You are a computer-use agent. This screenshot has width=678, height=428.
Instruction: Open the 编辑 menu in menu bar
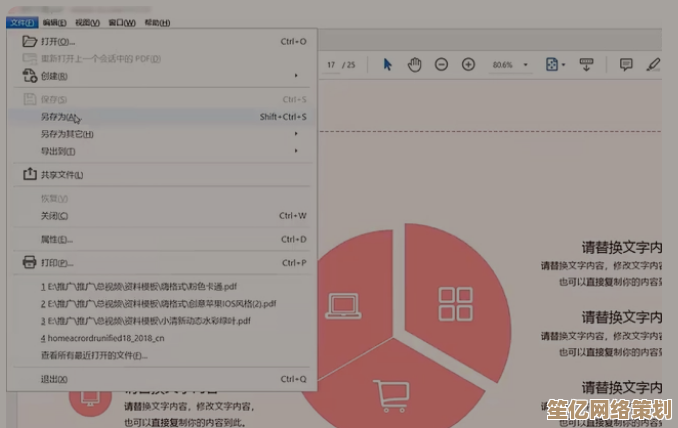[x=56, y=22]
